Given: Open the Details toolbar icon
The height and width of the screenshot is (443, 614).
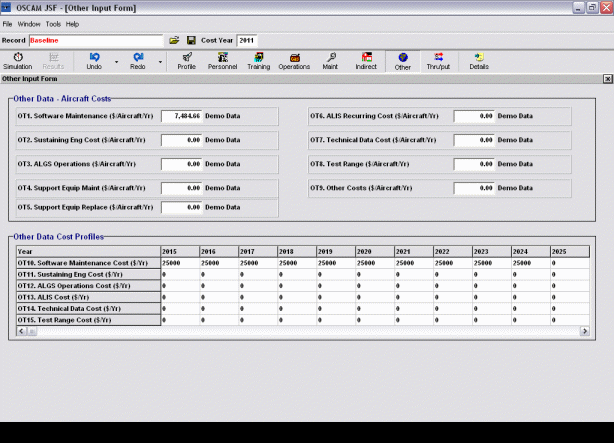Looking at the screenshot, I should point(479,61).
